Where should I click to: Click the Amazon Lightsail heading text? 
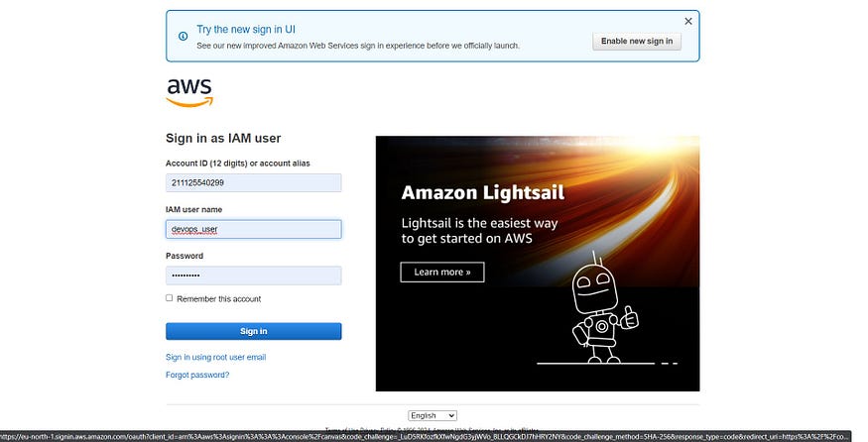pyautogui.click(x=483, y=192)
